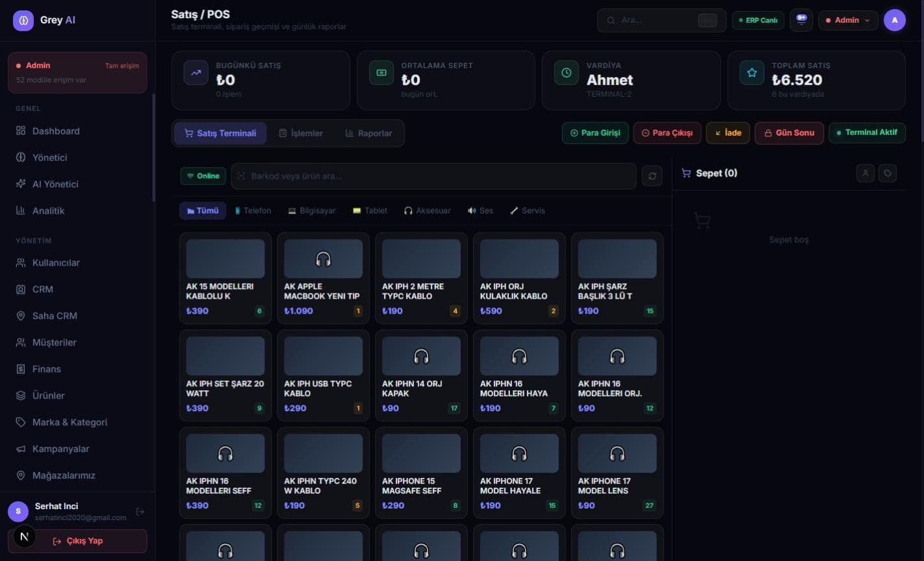Add AK APPLE MACBOOK YENI TIP to cart
Screen dimensions: 924x561
coord(324,278)
